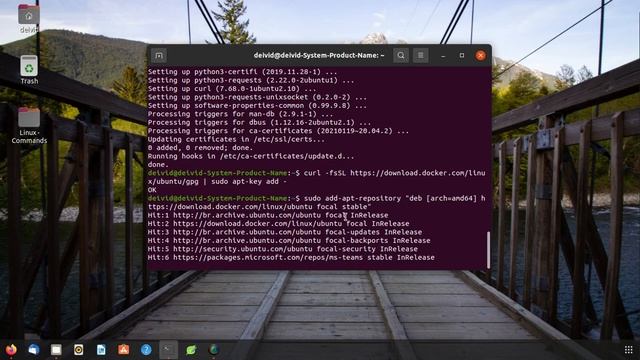Click the 'OK' output line in the terminal
Viewport: 640px width, 360px height.
click(x=152, y=190)
